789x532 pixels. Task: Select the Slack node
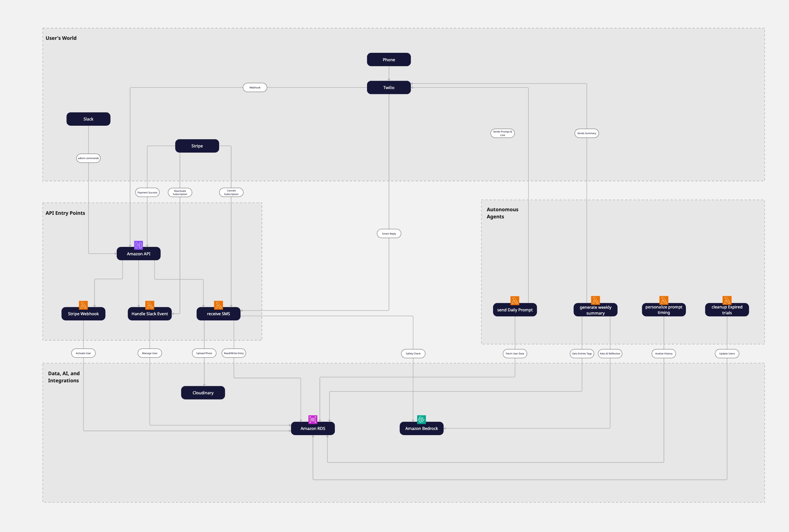pos(88,119)
